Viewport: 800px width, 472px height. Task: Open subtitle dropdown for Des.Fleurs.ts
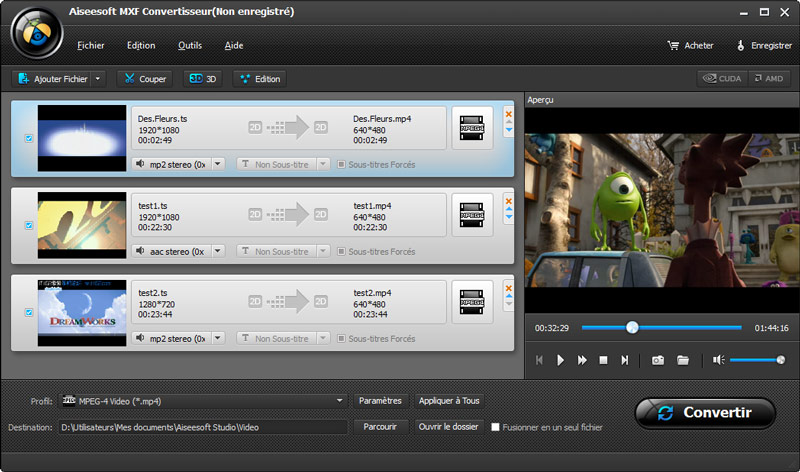click(323, 164)
